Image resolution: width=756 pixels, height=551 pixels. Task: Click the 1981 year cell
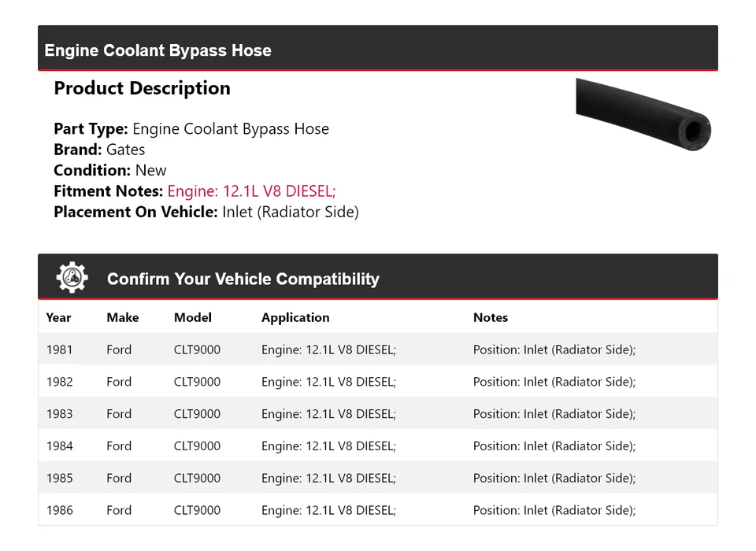click(x=59, y=349)
